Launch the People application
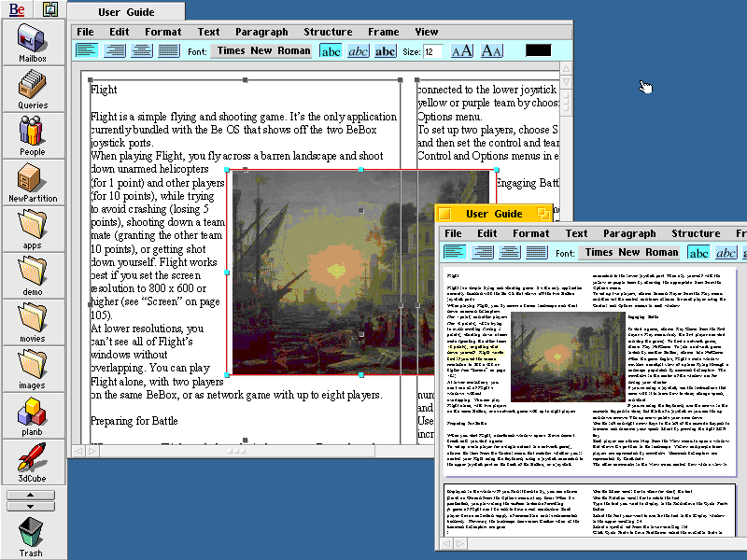 coord(33,136)
